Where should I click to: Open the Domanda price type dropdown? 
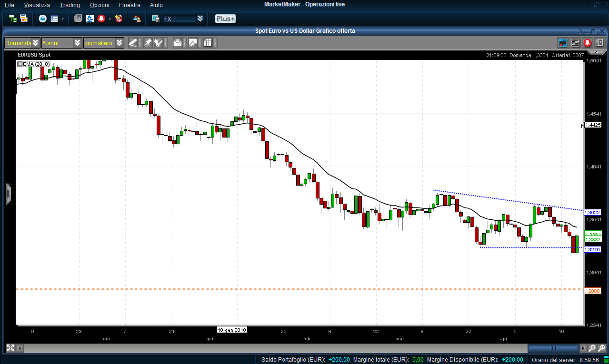tap(36, 43)
